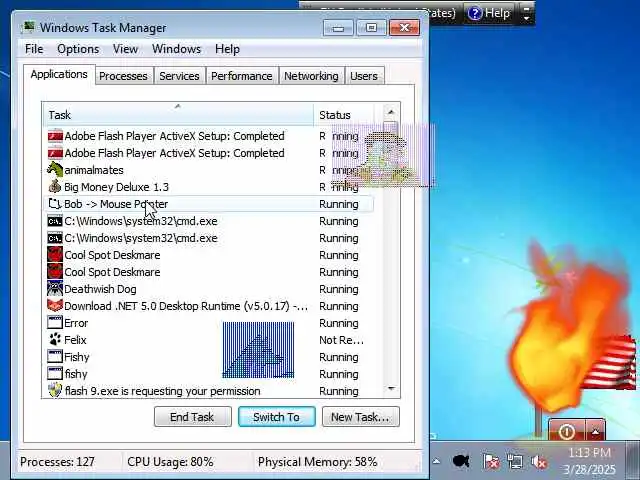Open the Help bar options dropdown arrow
Viewport: 640px width, 480px height.
tap(527, 13)
